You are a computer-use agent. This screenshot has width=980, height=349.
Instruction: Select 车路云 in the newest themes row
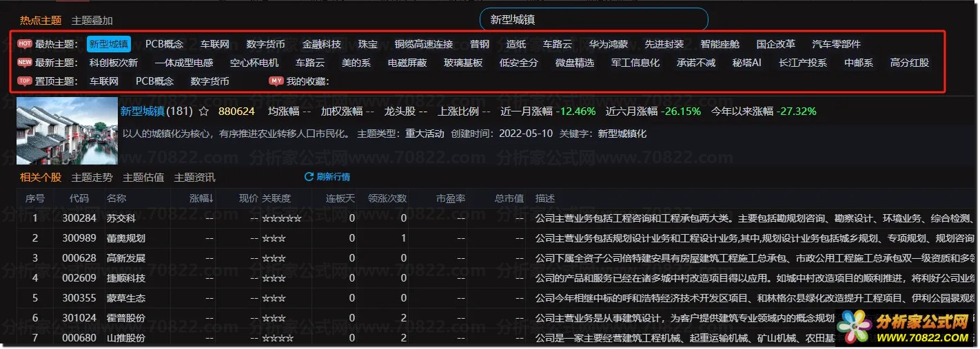pyautogui.click(x=310, y=63)
